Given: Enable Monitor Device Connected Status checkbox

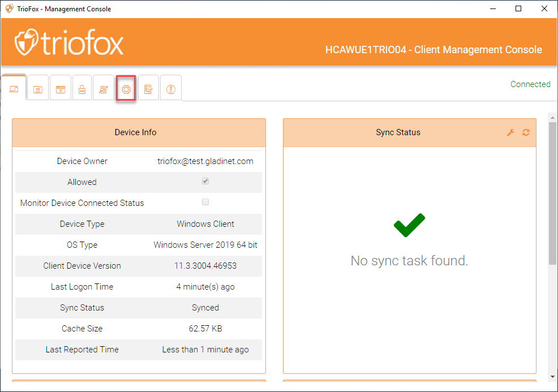Looking at the screenshot, I should click(x=205, y=202).
